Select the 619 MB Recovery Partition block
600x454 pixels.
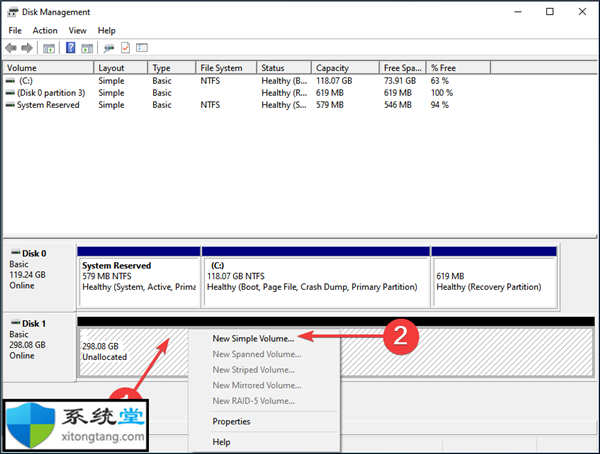coord(494,277)
